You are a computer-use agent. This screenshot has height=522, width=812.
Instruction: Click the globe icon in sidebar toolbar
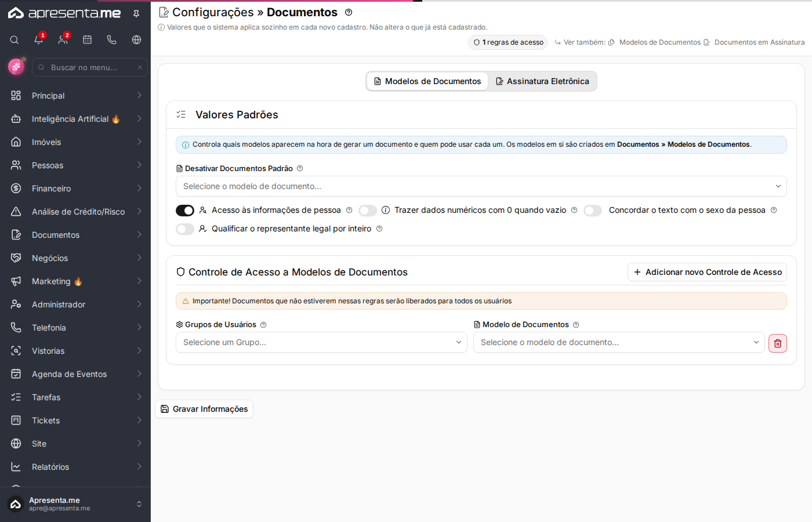136,39
